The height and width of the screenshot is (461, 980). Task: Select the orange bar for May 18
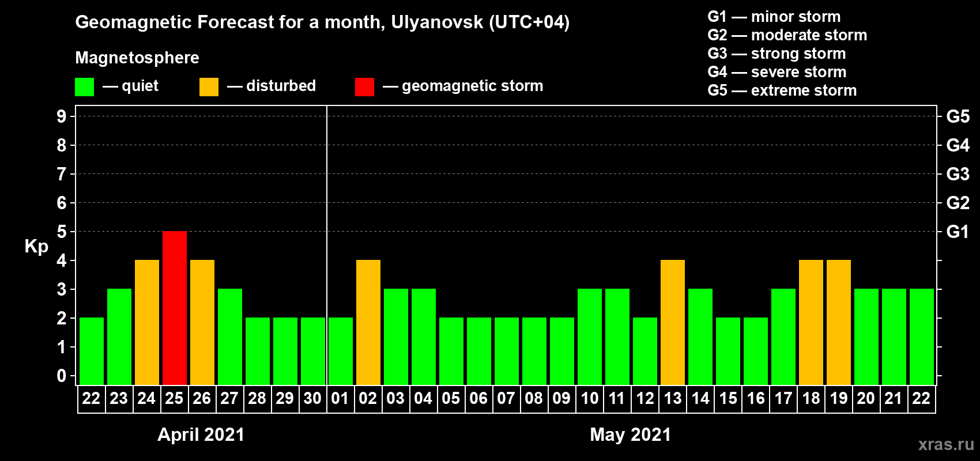click(811, 323)
